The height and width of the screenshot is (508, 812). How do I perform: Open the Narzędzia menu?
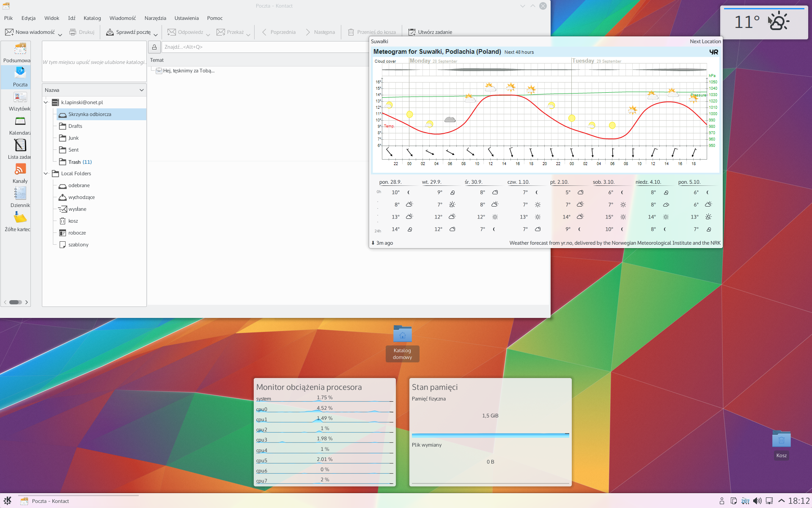[x=155, y=18]
